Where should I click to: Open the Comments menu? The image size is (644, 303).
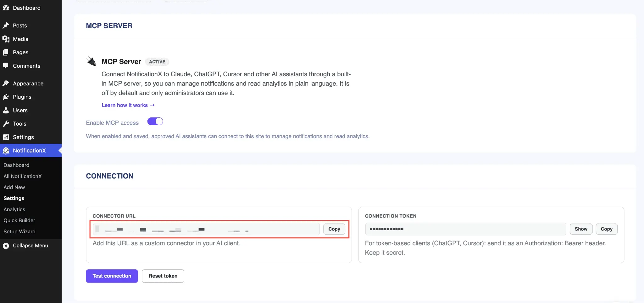31,66
